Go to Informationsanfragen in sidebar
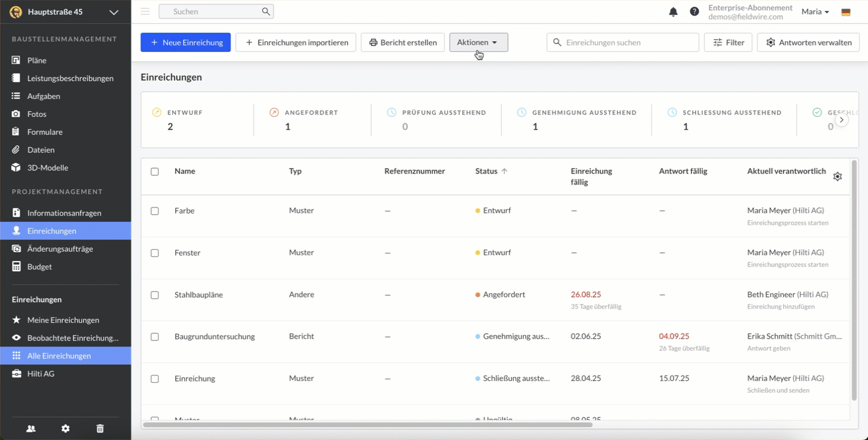This screenshot has height=440, width=868. pyautogui.click(x=64, y=213)
